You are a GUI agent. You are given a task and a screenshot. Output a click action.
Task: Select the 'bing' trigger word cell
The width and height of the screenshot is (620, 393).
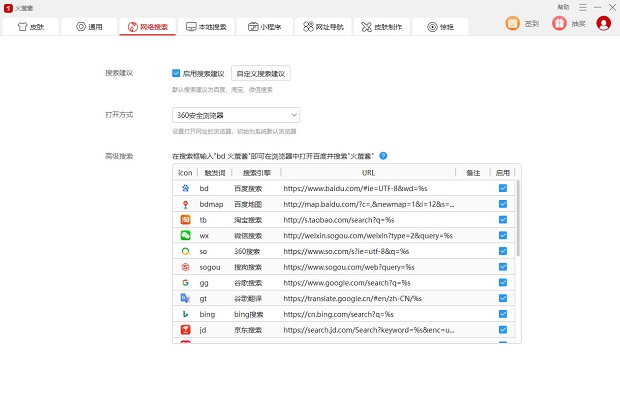pos(207,314)
